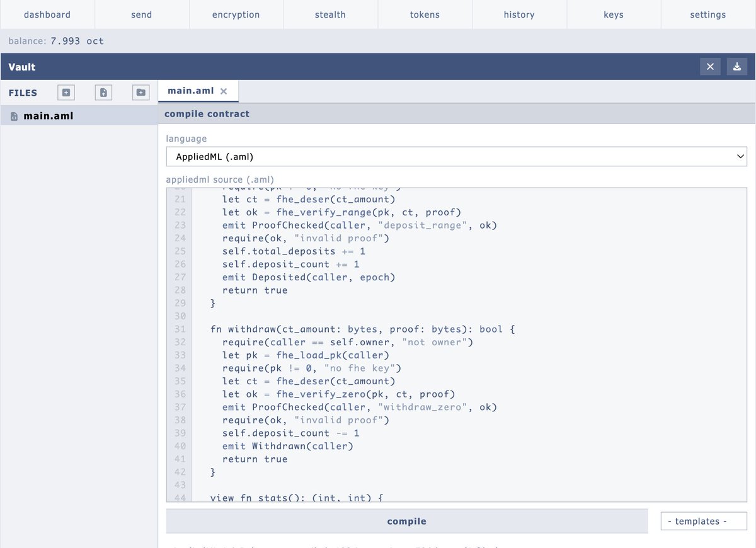Click line 'let pk = fhe_load_pk(caller)'
This screenshot has width=756, height=548.
[306, 355]
